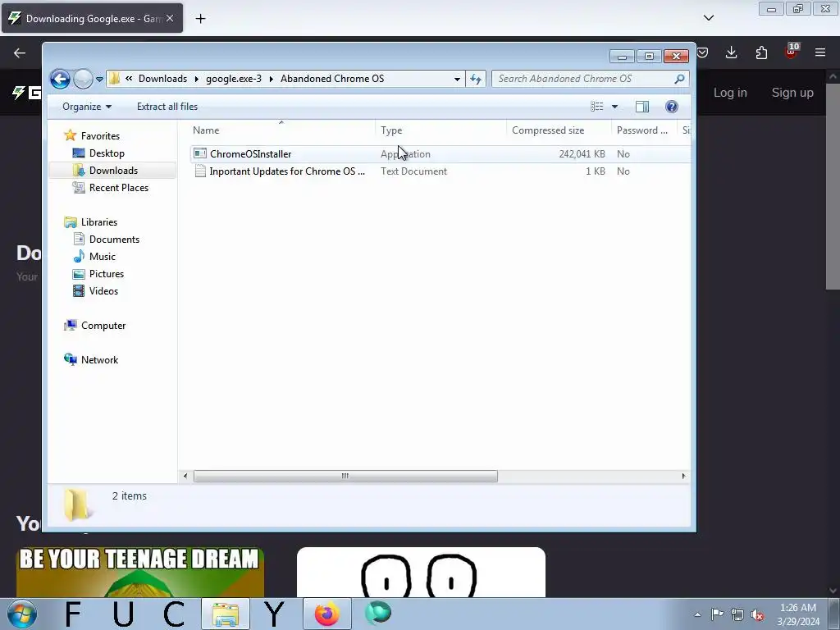Open Favorites in navigation pane
This screenshot has width=840, height=630.
[100, 136]
